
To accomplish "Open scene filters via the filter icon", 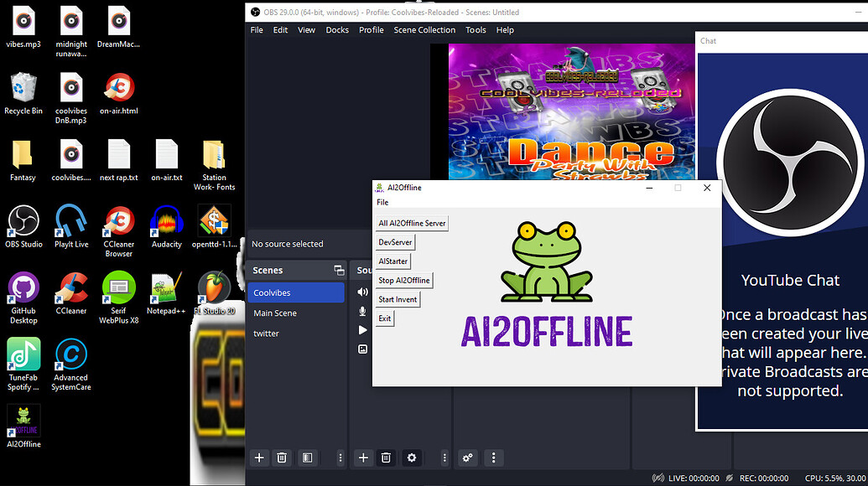I will click(x=307, y=458).
